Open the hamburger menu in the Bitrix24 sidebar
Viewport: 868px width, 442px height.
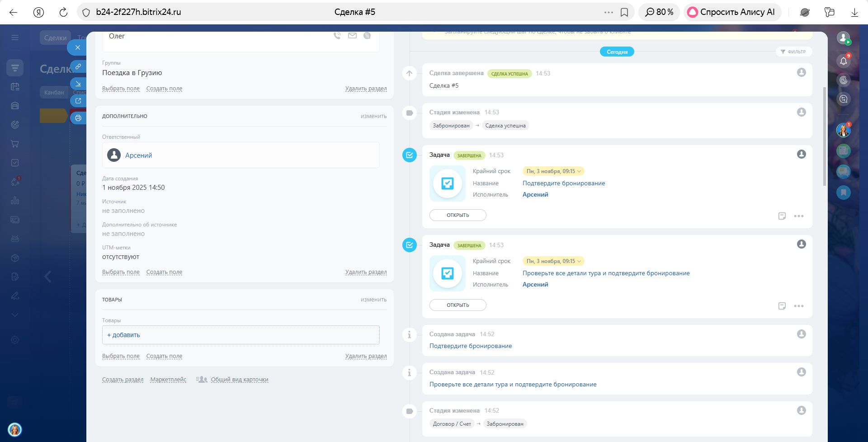15,38
